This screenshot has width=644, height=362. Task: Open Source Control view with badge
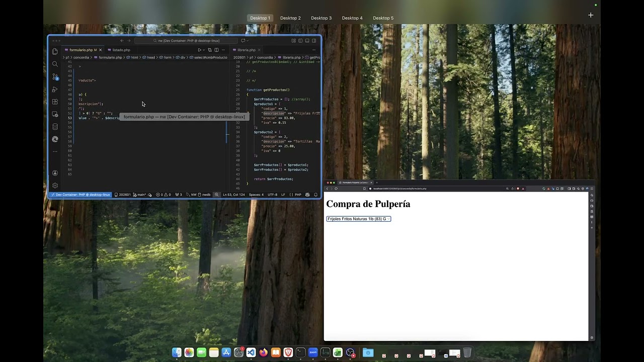pos(55,76)
